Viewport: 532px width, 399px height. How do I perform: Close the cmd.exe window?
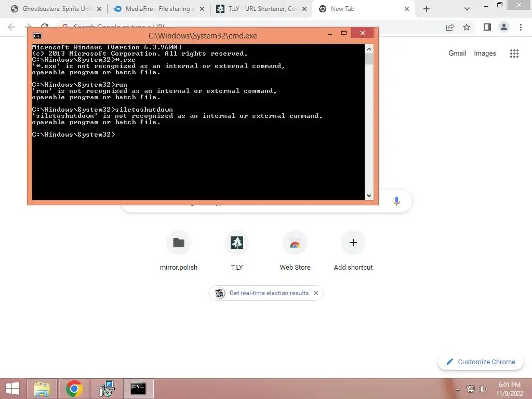click(x=362, y=33)
